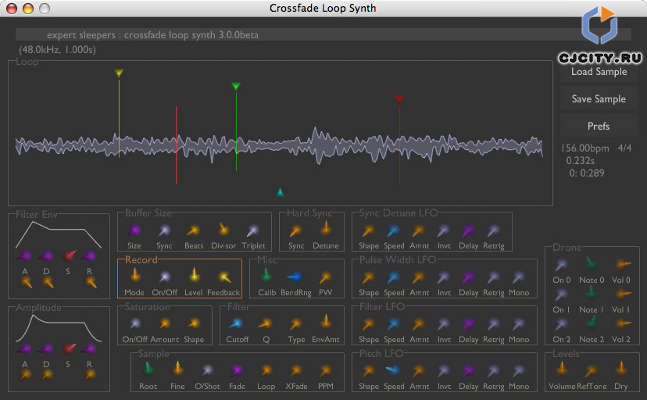Toggle the Pitch LFO Mono knob
Screen dimensions: 647x400
coord(518,372)
